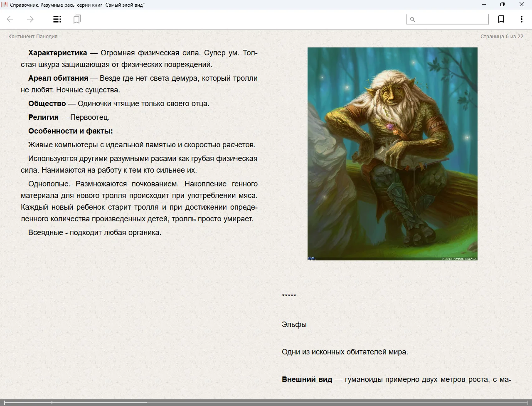532x406 pixels.
Task: Restore down the reader window
Action: [502, 5]
